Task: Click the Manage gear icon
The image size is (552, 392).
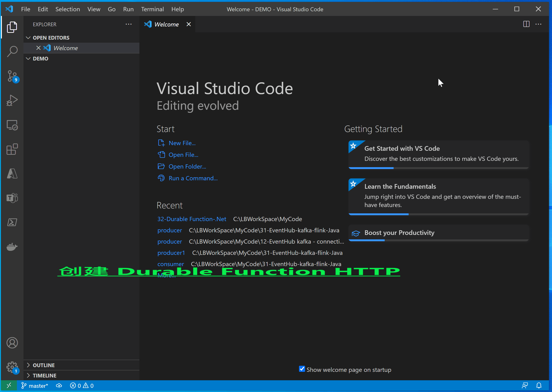Action: pos(12,367)
